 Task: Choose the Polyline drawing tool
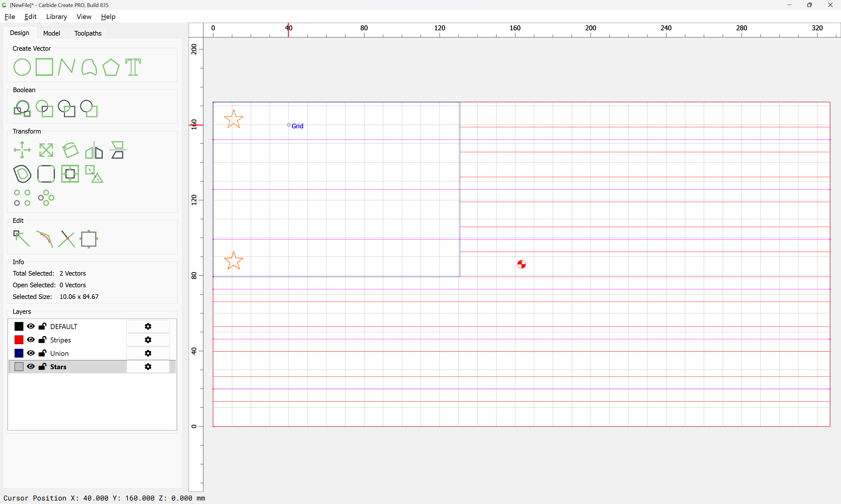66,67
